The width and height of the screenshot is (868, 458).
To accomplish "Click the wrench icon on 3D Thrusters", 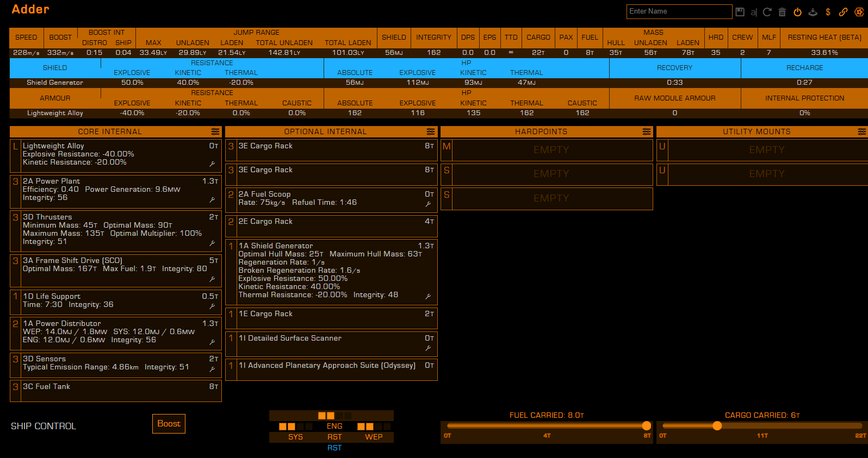I will [212, 243].
